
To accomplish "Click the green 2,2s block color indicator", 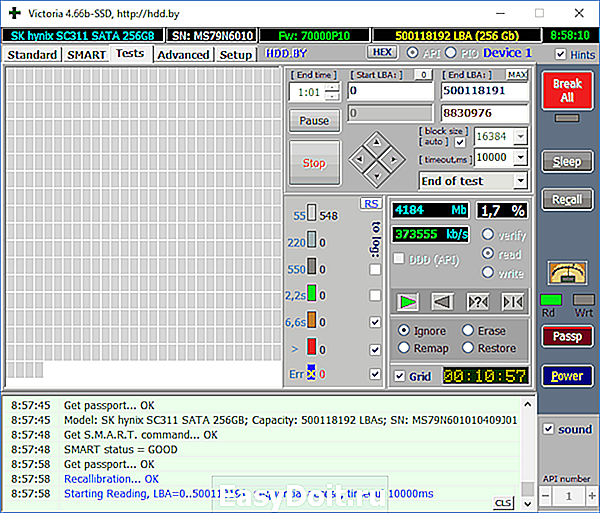I will tap(311, 293).
